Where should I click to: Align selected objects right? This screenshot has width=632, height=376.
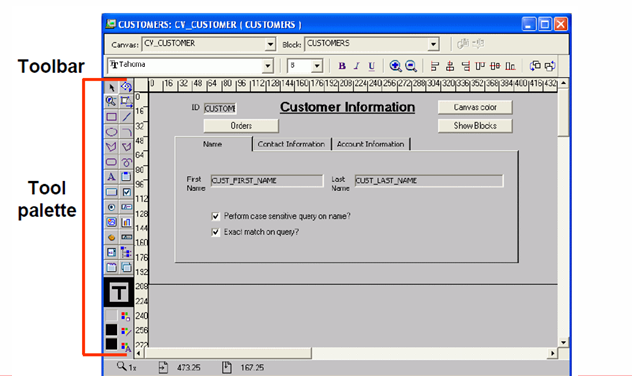pyautogui.click(x=465, y=66)
